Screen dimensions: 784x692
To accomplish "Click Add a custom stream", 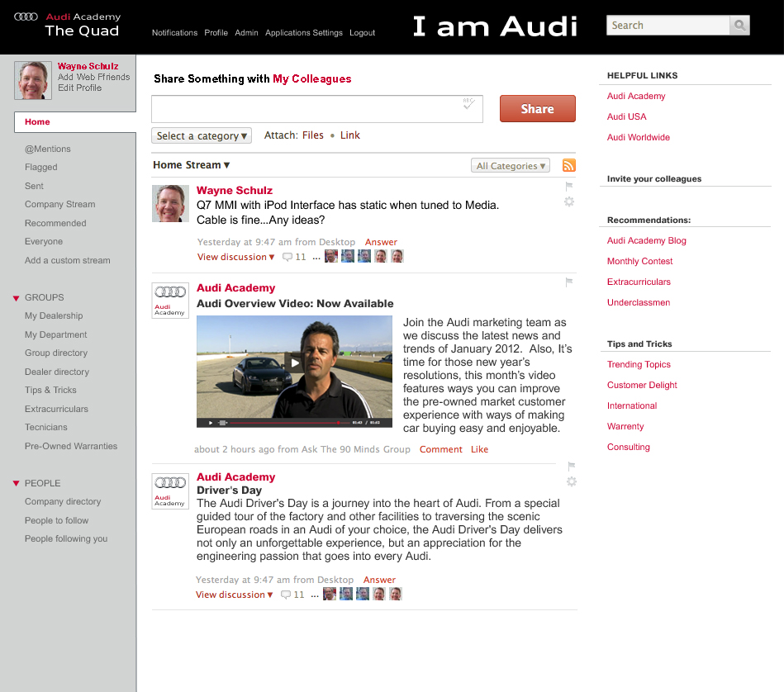I will click(x=68, y=260).
